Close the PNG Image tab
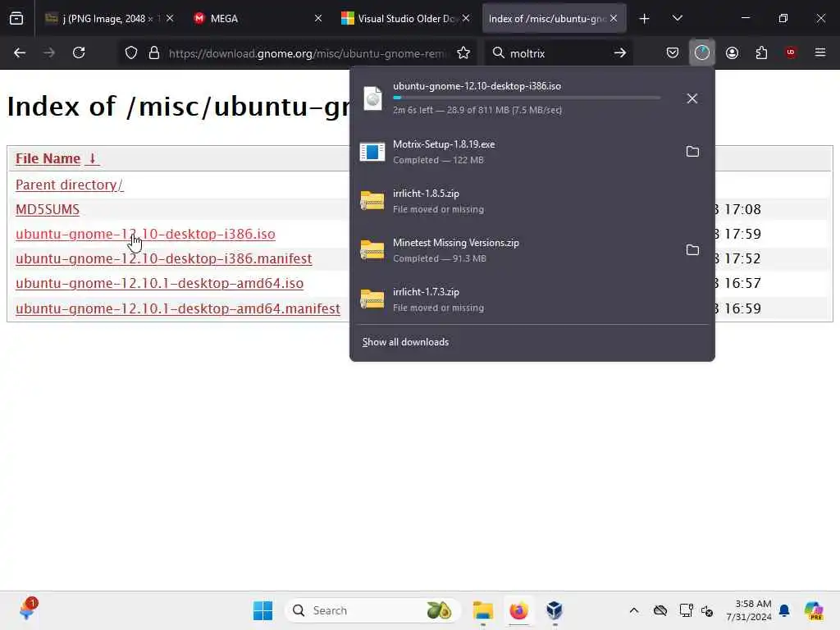 [170, 18]
